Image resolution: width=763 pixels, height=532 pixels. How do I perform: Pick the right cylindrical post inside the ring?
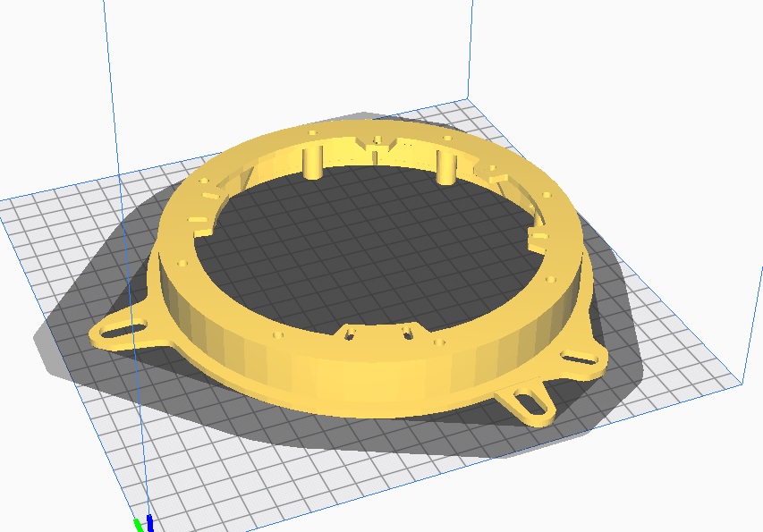446,166
